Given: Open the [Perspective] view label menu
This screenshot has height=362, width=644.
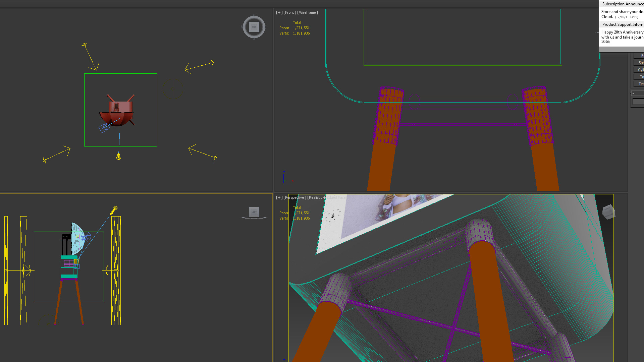Looking at the screenshot, I should pos(294,197).
